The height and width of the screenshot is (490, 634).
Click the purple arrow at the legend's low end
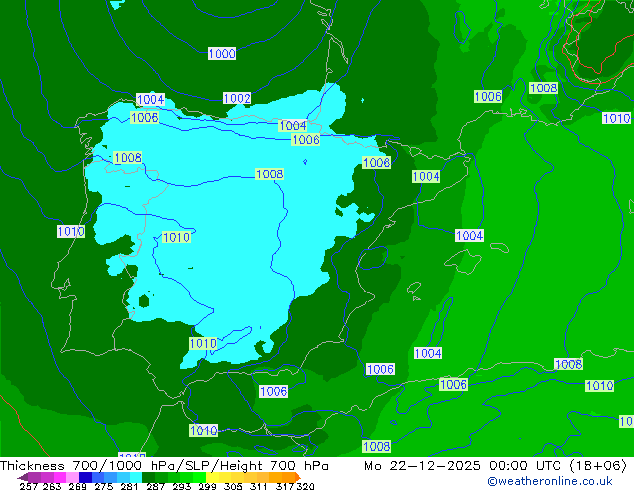point(23,477)
